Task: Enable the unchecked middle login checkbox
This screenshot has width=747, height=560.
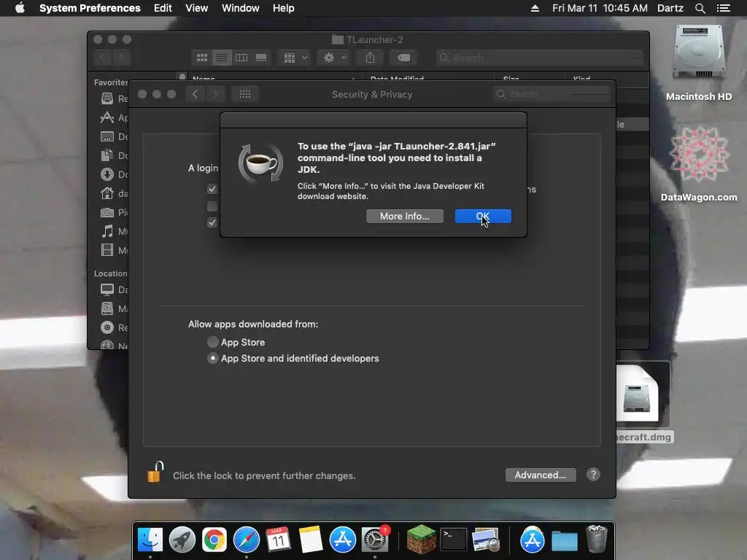Action: click(212, 206)
